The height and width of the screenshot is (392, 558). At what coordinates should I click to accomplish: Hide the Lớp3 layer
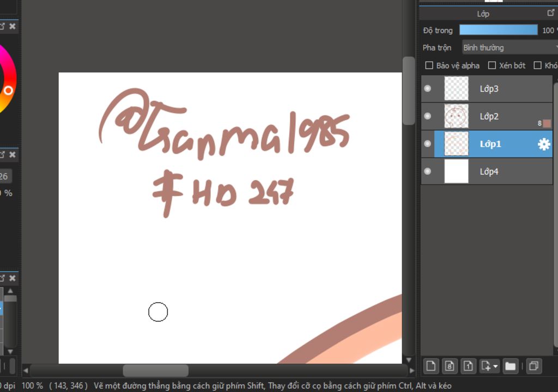[428, 88]
